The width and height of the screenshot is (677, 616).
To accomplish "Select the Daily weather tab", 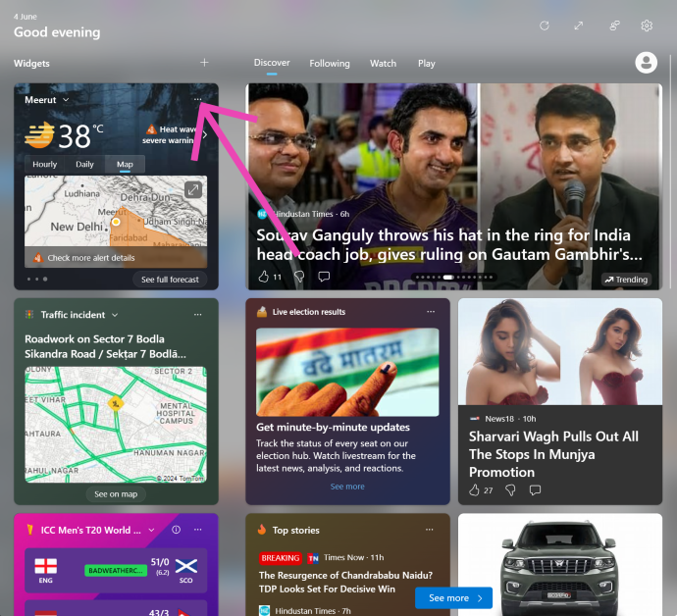I will coord(84,164).
